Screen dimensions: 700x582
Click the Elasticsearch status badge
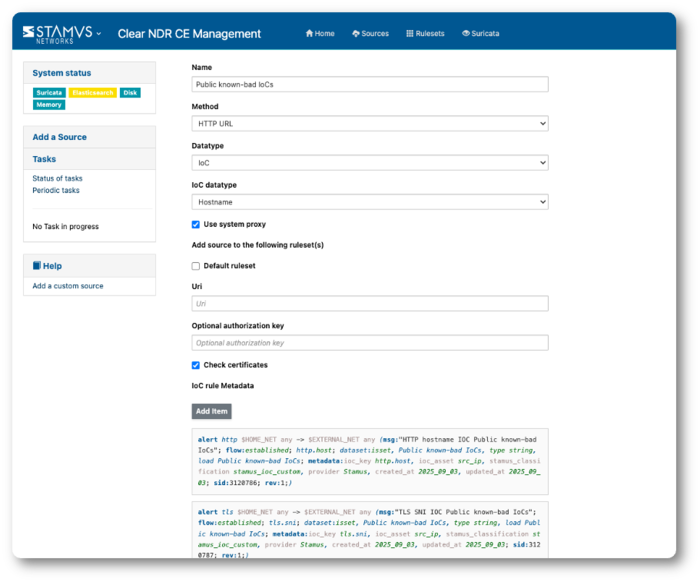pos(92,93)
